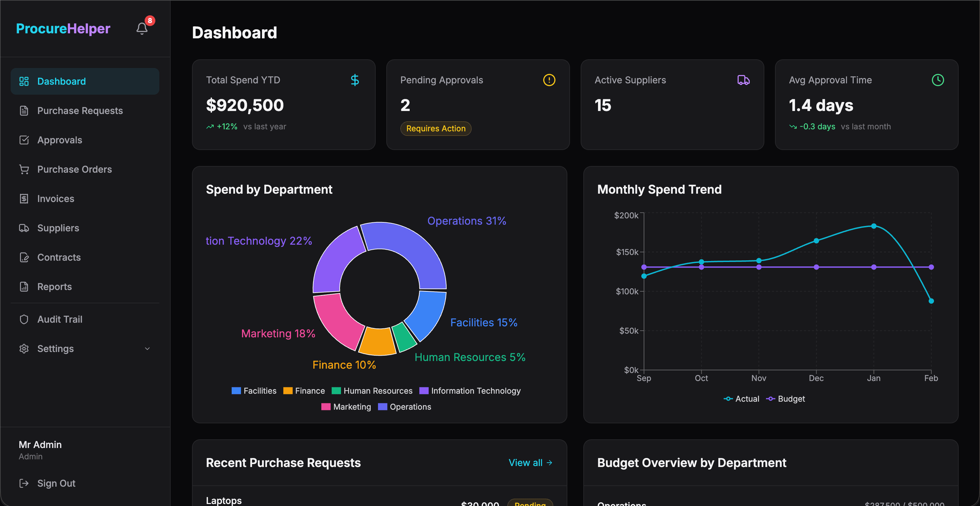Click the warning icon on Pending Approvals card

coord(549,80)
